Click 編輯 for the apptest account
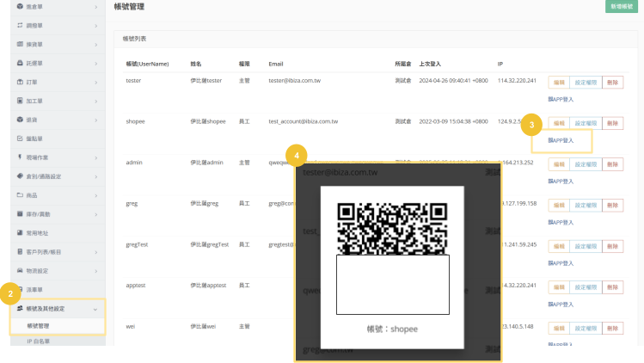 pyautogui.click(x=559, y=287)
